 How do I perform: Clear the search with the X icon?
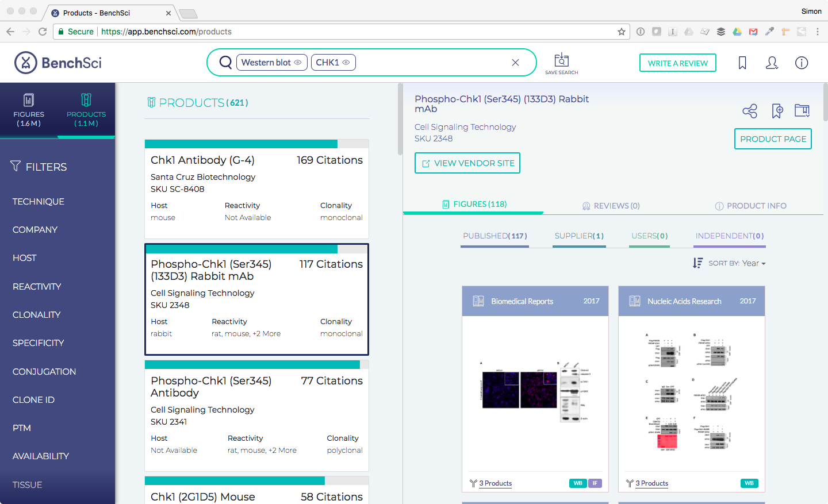point(515,63)
